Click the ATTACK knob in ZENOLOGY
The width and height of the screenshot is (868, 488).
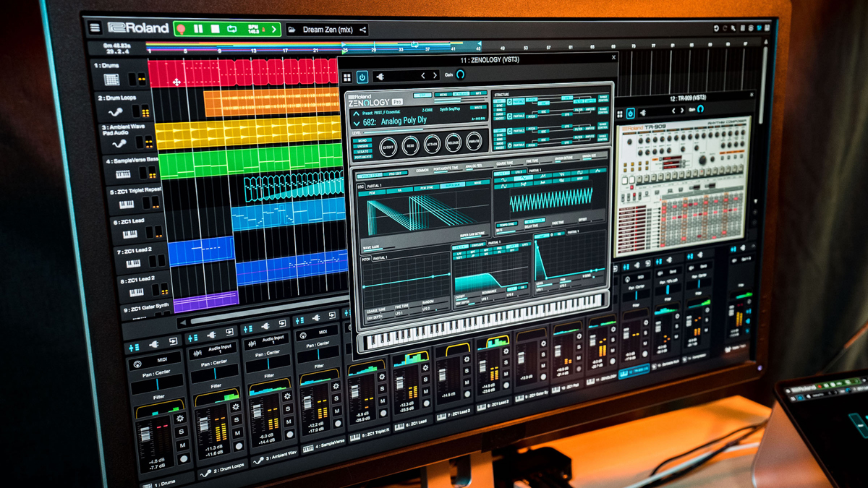(x=432, y=144)
